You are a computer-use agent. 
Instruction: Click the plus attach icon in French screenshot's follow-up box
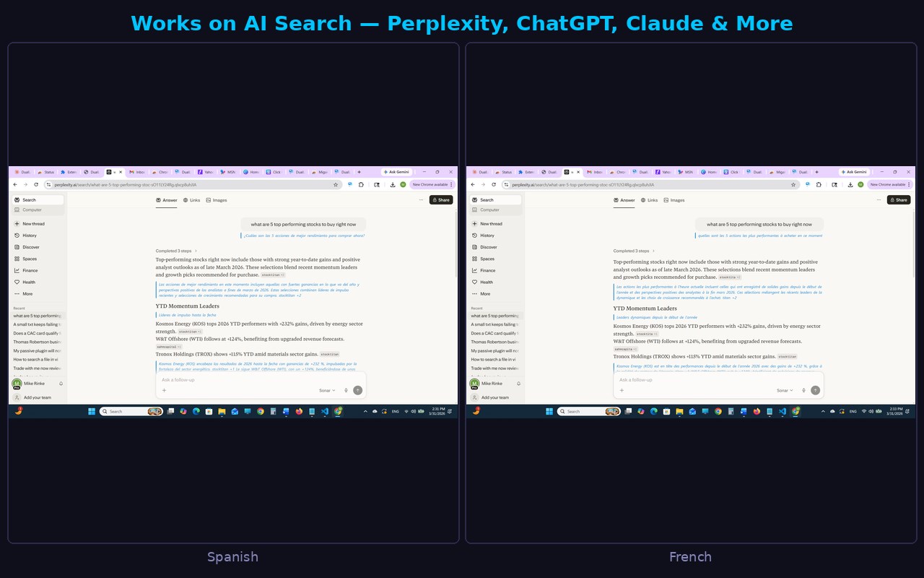point(622,390)
